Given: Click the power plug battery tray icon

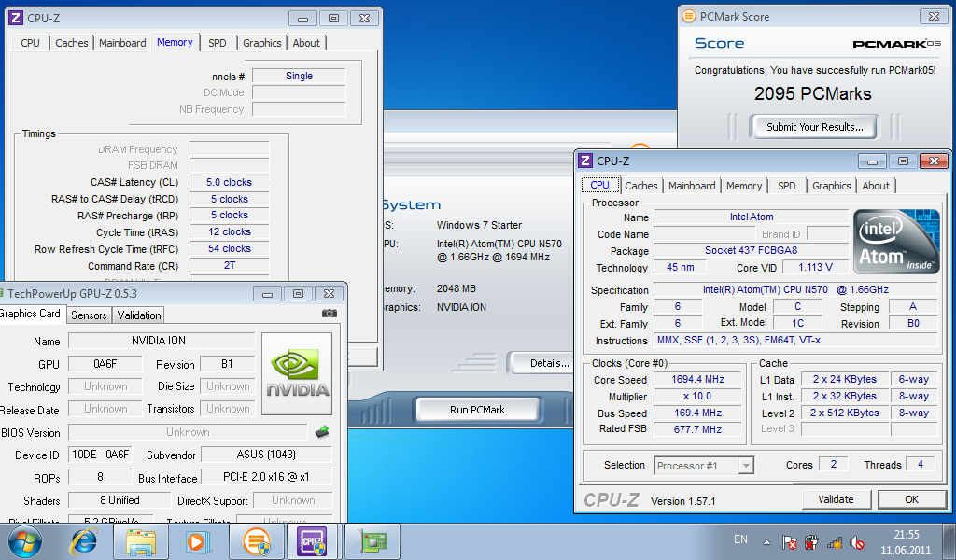Looking at the screenshot, I should point(811,541).
